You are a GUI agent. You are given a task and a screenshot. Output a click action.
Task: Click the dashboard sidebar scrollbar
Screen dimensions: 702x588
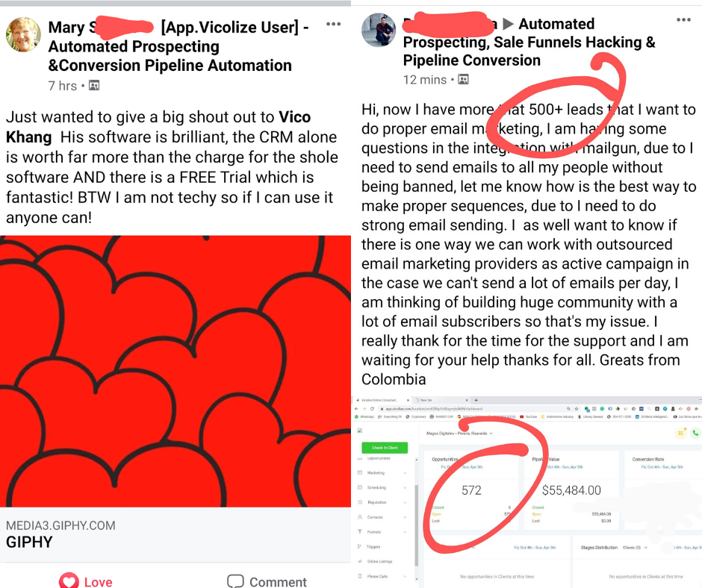[x=417, y=526]
